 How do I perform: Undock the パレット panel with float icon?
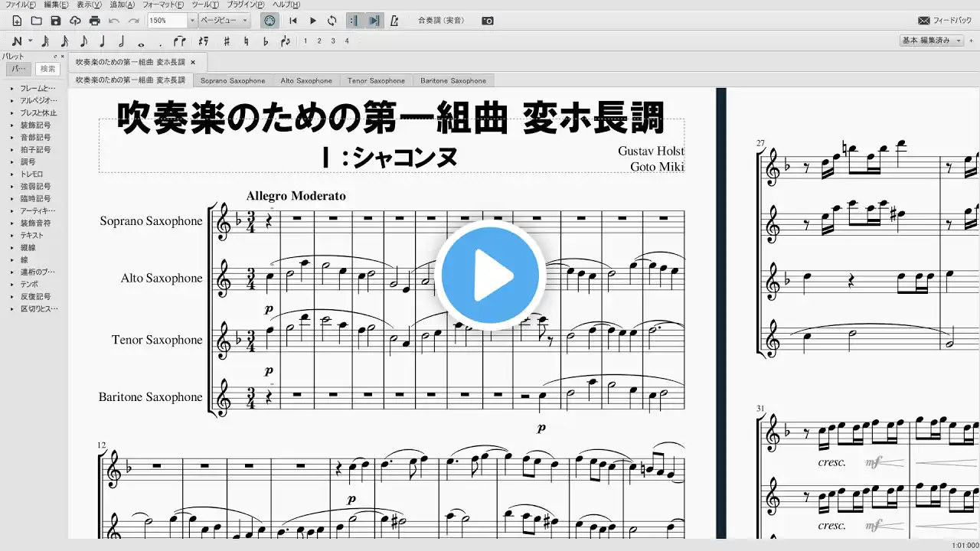pyautogui.click(x=55, y=57)
